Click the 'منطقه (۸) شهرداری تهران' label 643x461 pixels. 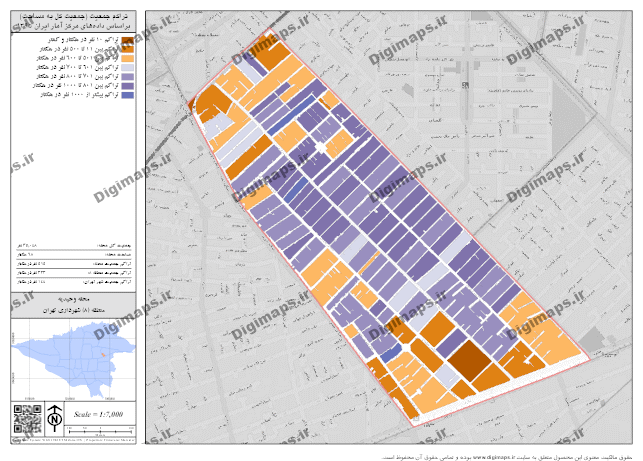(74, 310)
